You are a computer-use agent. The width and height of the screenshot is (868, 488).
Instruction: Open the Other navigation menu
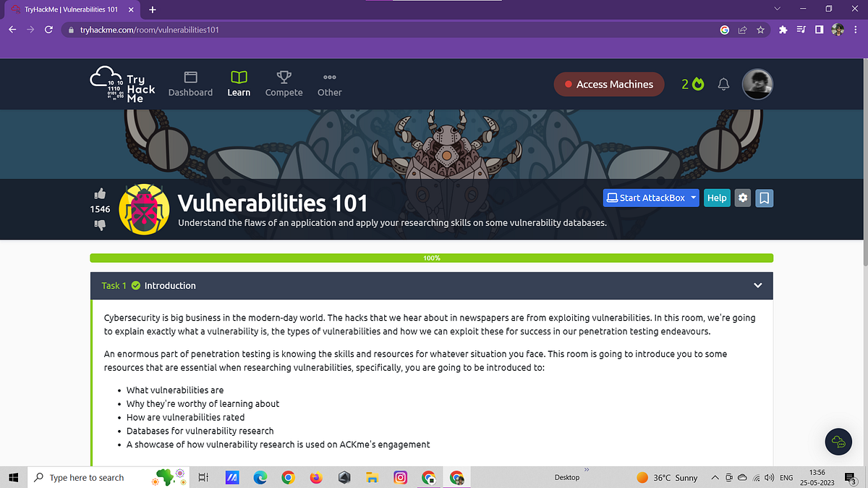(329, 84)
